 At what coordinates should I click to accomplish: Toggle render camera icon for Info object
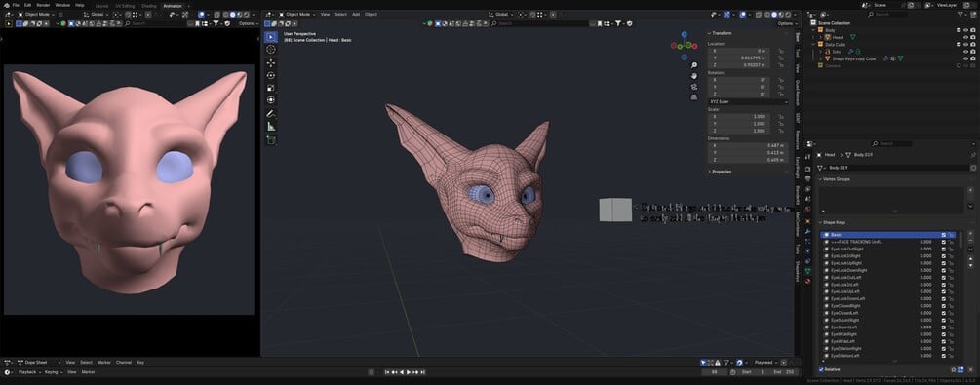tap(973, 52)
